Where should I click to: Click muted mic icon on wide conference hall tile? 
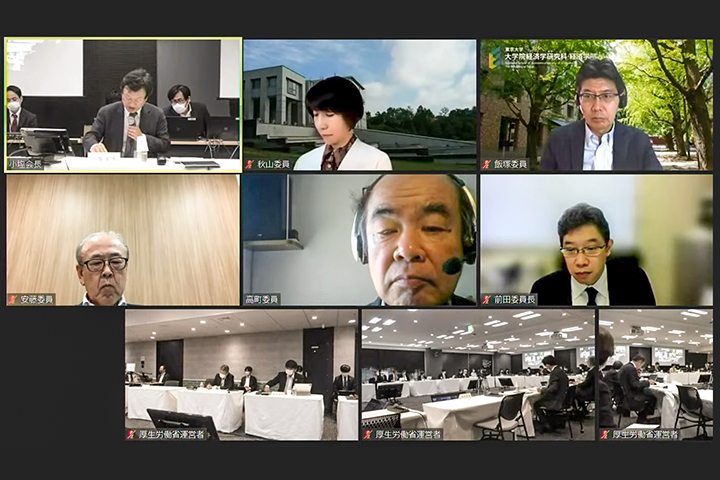(x=368, y=434)
